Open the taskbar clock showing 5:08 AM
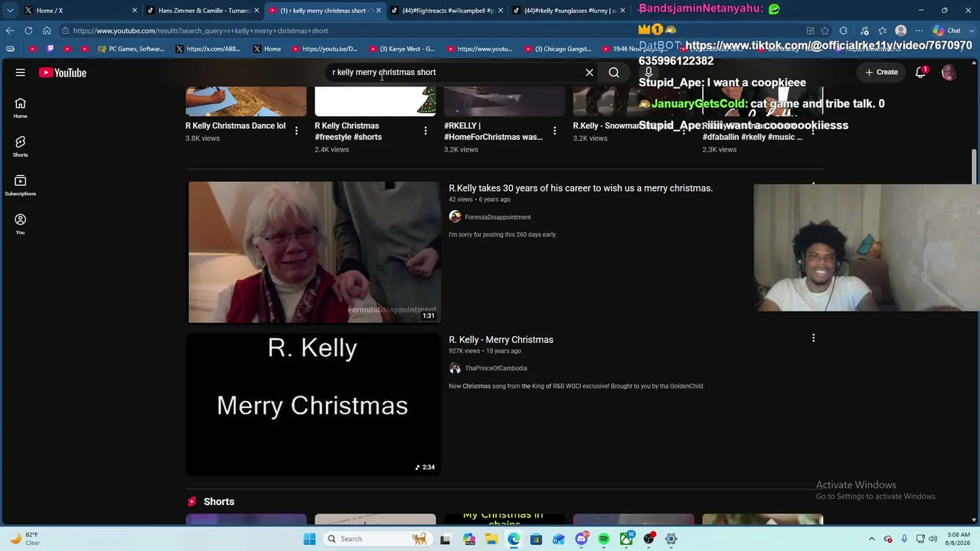The height and width of the screenshot is (551, 980). coord(959,539)
